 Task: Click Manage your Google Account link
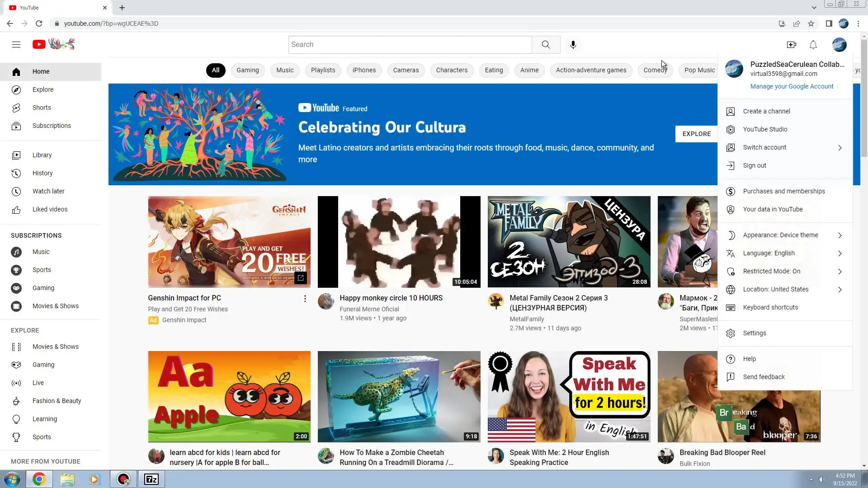(x=792, y=86)
